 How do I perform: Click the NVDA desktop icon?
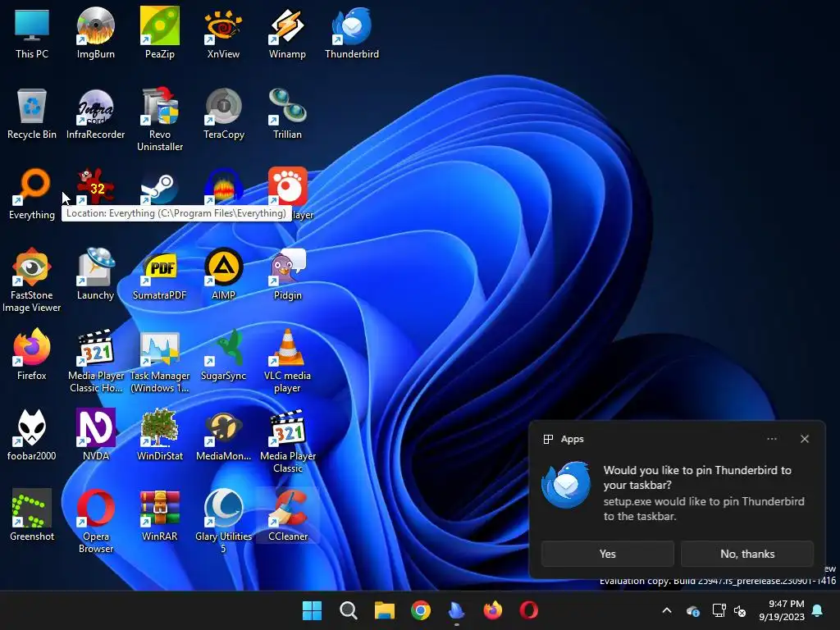[x=95, y=435]
